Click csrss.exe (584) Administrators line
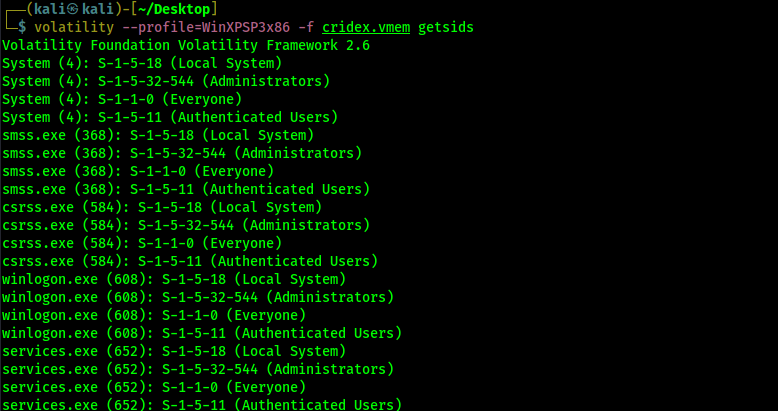The image size is (778, 411). [x=186, y=225]
